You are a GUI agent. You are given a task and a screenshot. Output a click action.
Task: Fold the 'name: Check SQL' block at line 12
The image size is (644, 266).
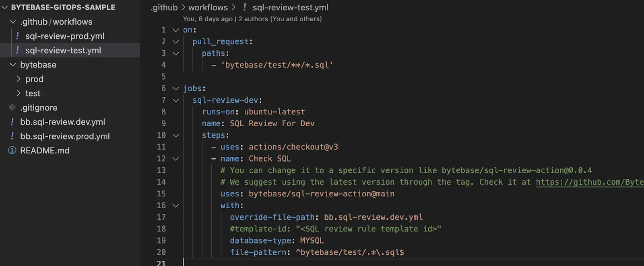[x=176, y=159]
